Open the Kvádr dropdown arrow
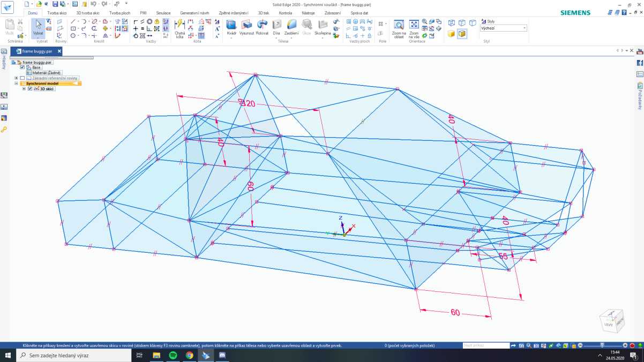 coord(231,38)
